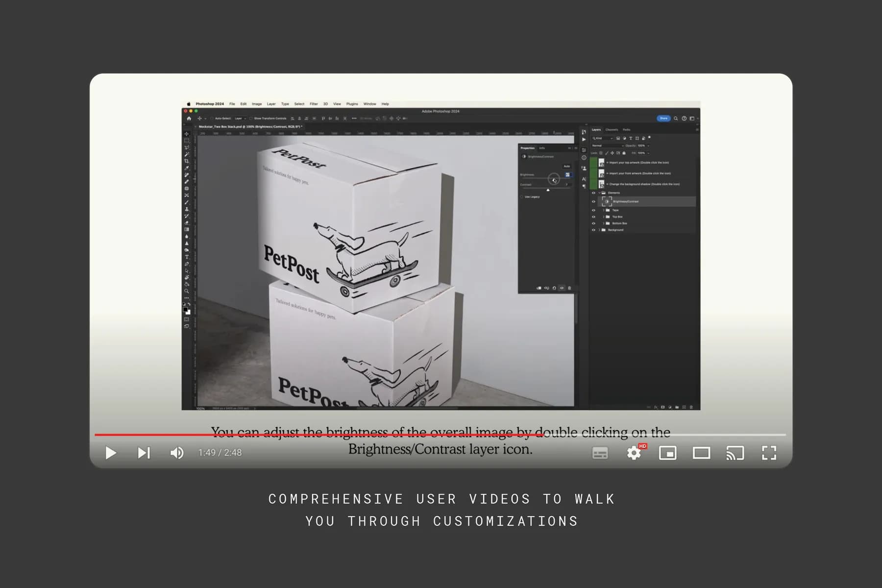Click the Brightness value field

click(568, 174)
